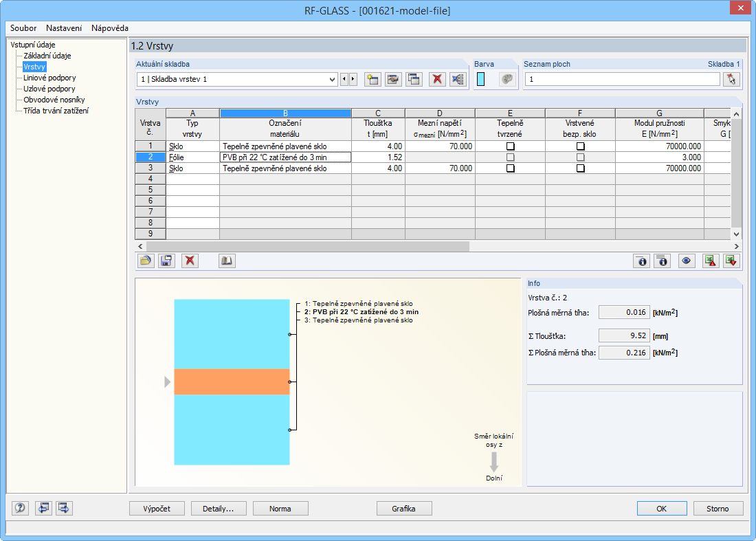Go to next composition arrow

pos(353,79)
